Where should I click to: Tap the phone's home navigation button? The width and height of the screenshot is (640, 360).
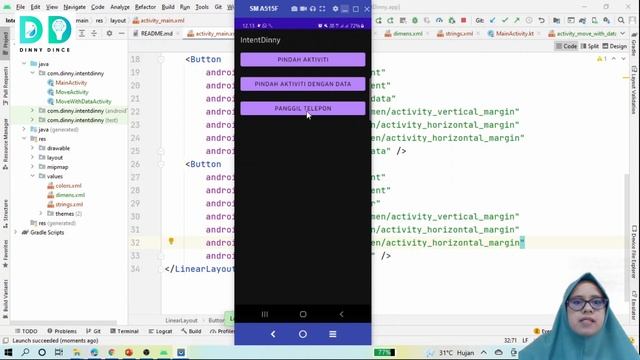303,314
